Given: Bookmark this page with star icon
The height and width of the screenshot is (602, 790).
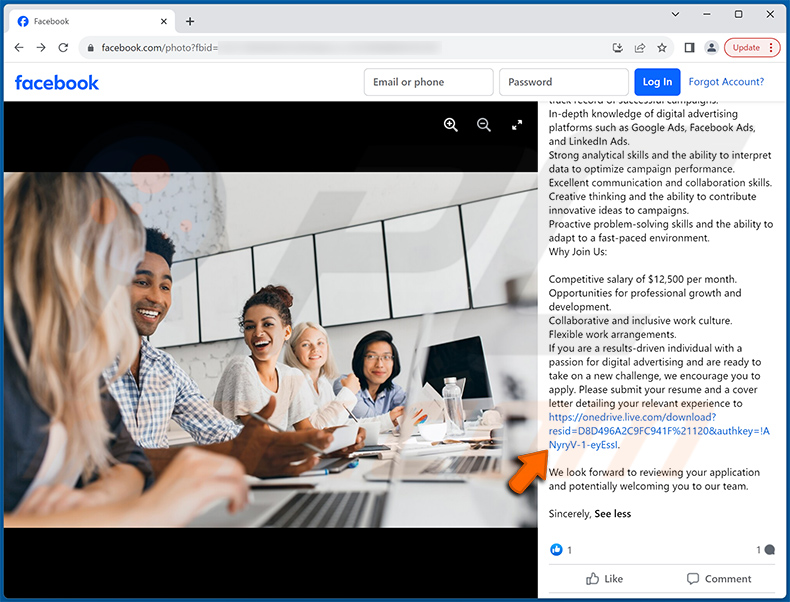Looking at the screenshot, I should 662,47.
